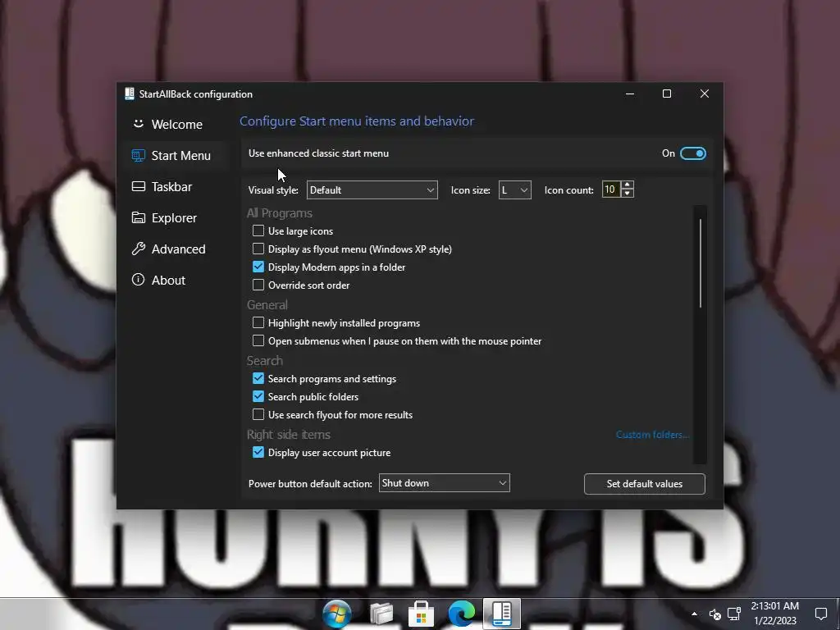Click the Explorer folder icon in sidebar

(x=138, y=217)
